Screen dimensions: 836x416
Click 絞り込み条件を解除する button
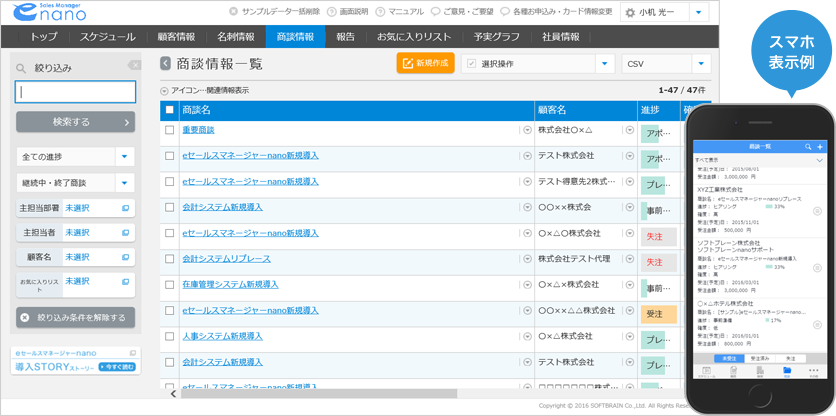(x=76, y=317)
